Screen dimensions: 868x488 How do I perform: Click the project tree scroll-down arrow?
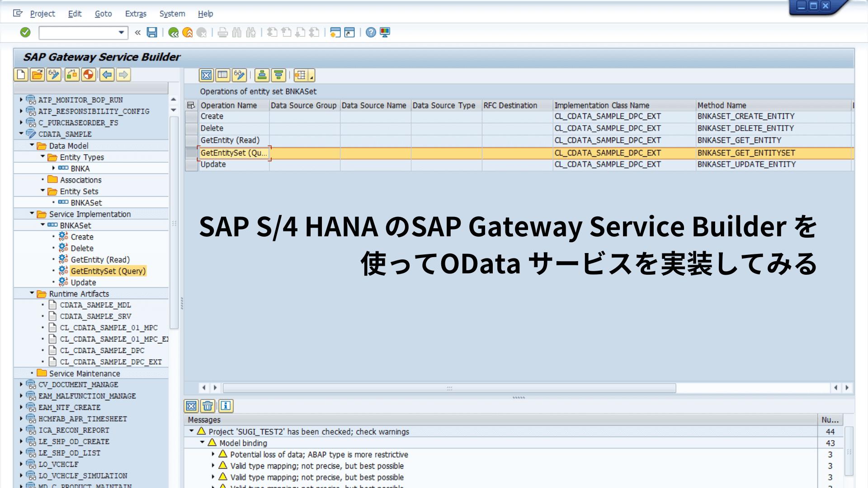point(173,110)
